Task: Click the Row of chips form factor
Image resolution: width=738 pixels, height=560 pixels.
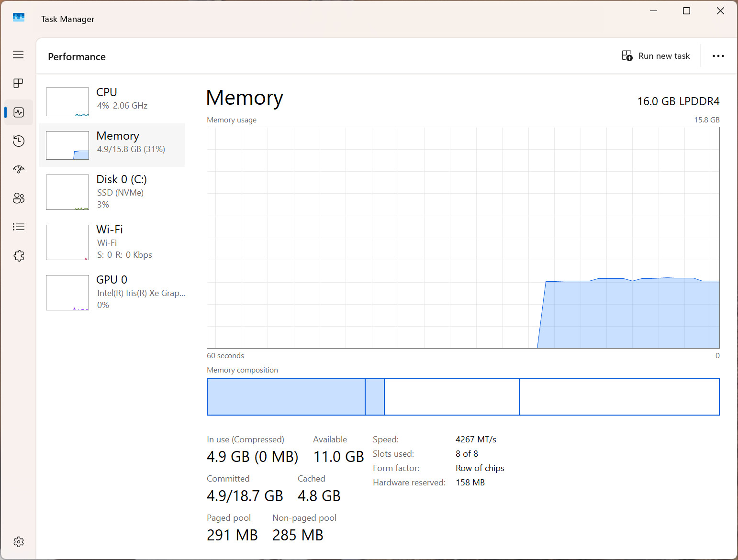Action: [x=480, y=468]
